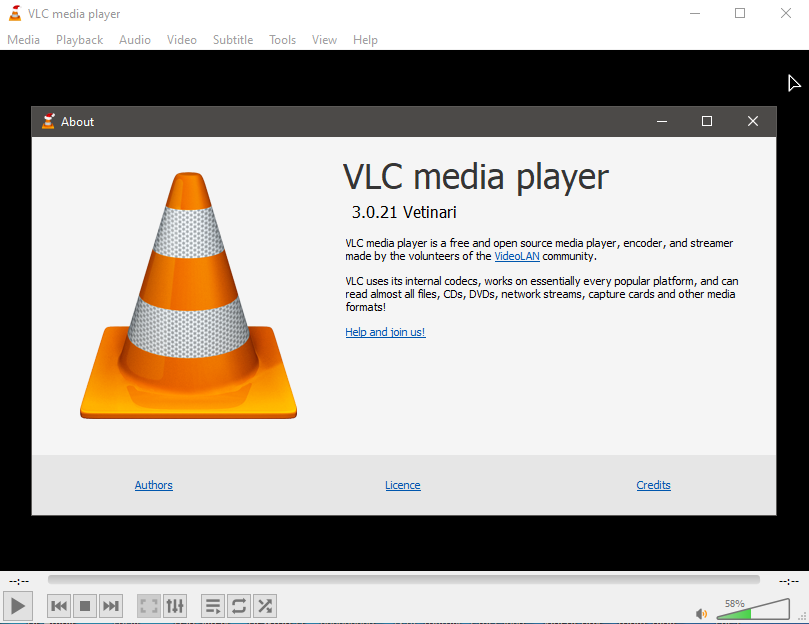Click the VLC cone icon in About title bar
Viewport: 809px width, 624px height.
point(48,121)
